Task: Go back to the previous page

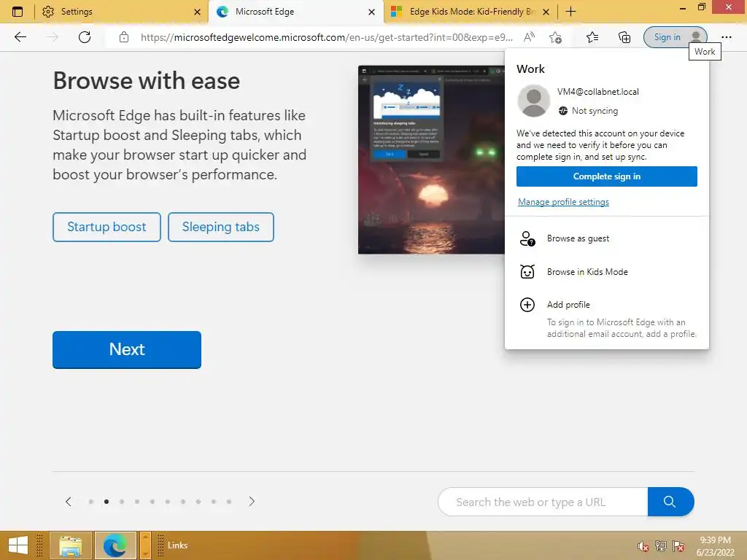Action: (x=20, y=37)
